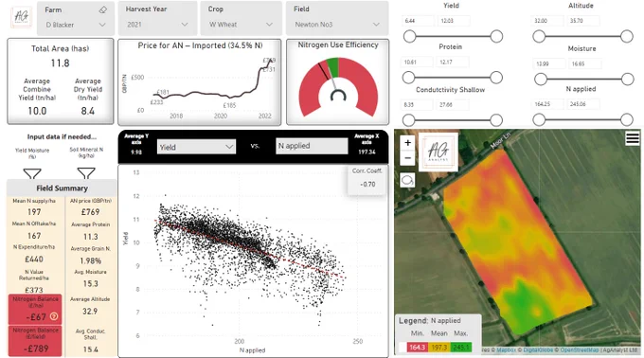Select the Yield slider right handle
This screenshot has width=644, height=358.
496,36
